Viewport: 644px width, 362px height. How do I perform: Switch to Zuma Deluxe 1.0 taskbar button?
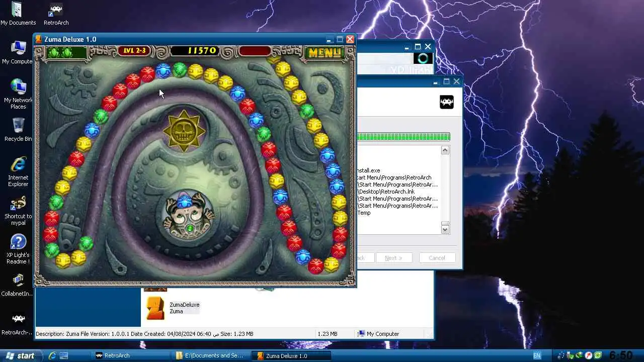click(292, 355)
